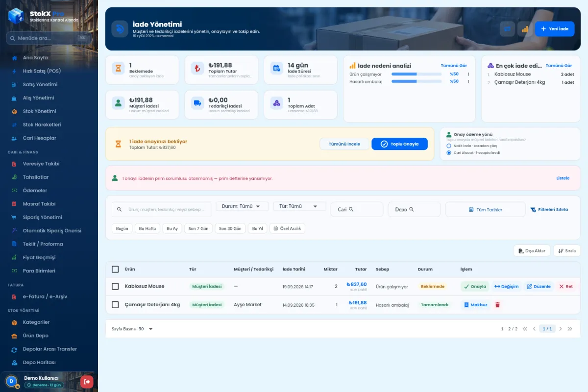This screenshot has width=588, height=392.
Task: Open the Depo filter selector
Action: point(414,209)
